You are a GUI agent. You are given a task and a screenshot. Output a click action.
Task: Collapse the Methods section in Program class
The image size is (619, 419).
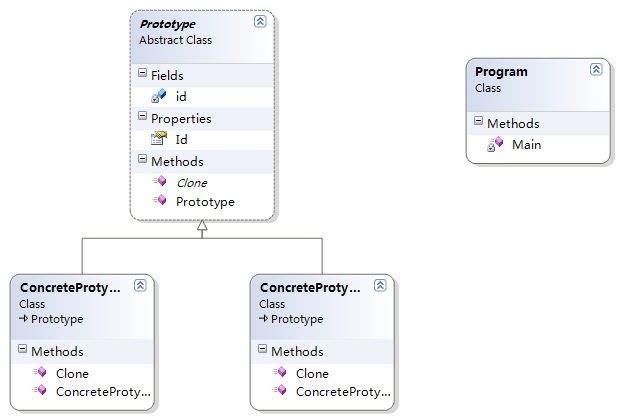coord(478,120)
